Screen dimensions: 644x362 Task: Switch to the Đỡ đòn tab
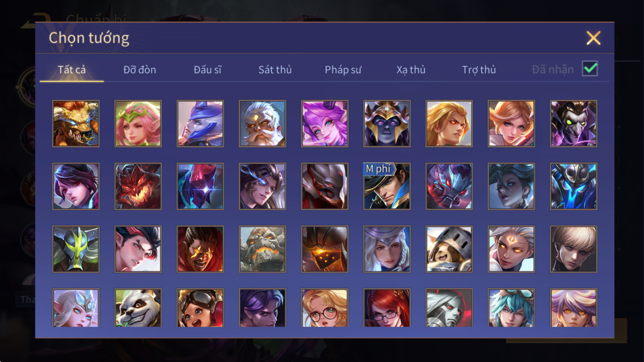[x=140, y=70]
